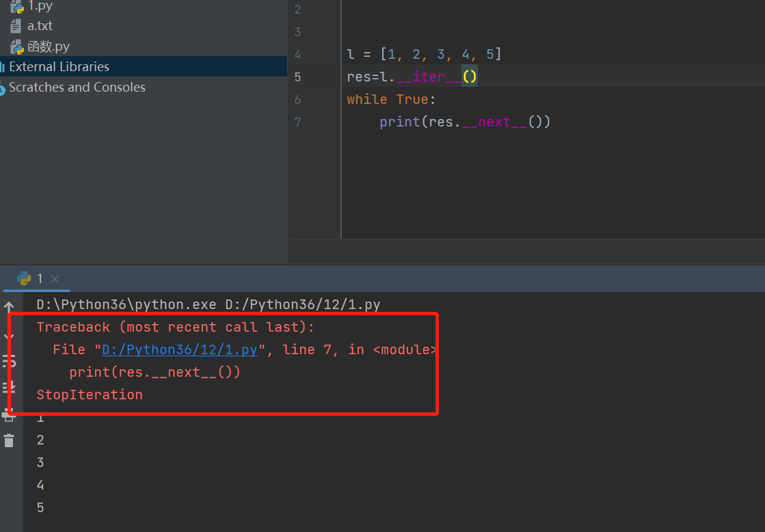Image resolution: width=765 pixels, height=532 pixels.
Task: Click 'Traceback (most recent call last):' in console
Action: click(x=176, y=327)
